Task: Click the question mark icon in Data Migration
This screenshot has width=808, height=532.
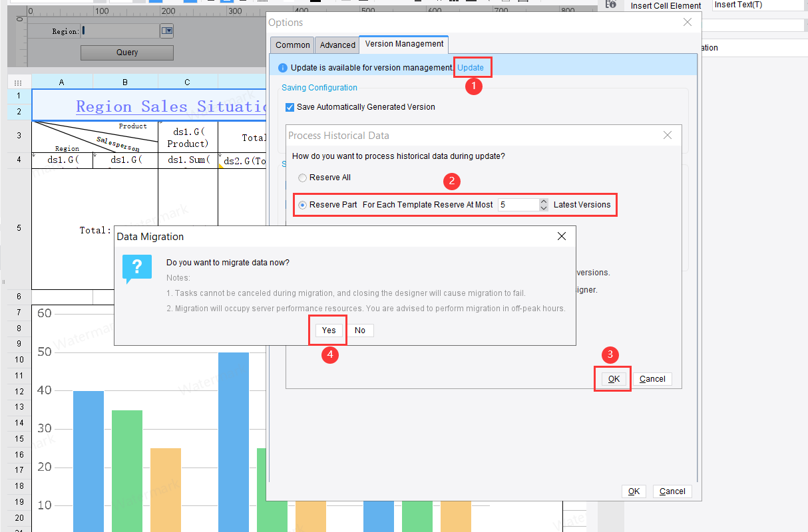Action: [x=138, y=269]
